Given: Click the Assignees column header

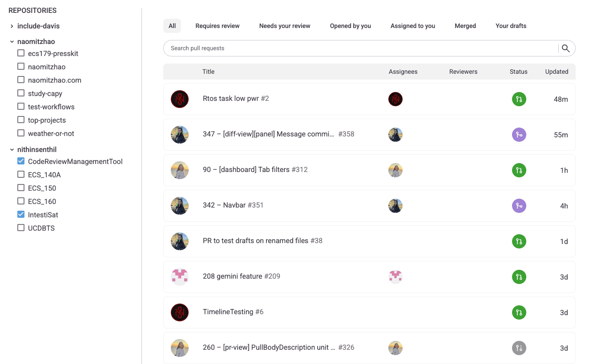Looking at the screenshot, I should click(x=403, y=72).
